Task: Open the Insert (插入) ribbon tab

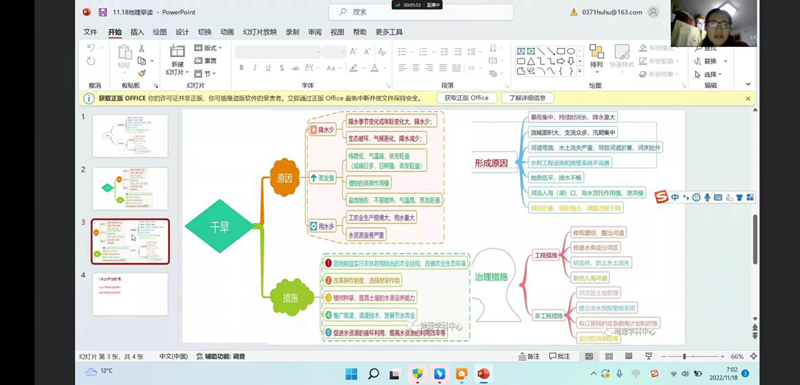Action: coord(137,32)
